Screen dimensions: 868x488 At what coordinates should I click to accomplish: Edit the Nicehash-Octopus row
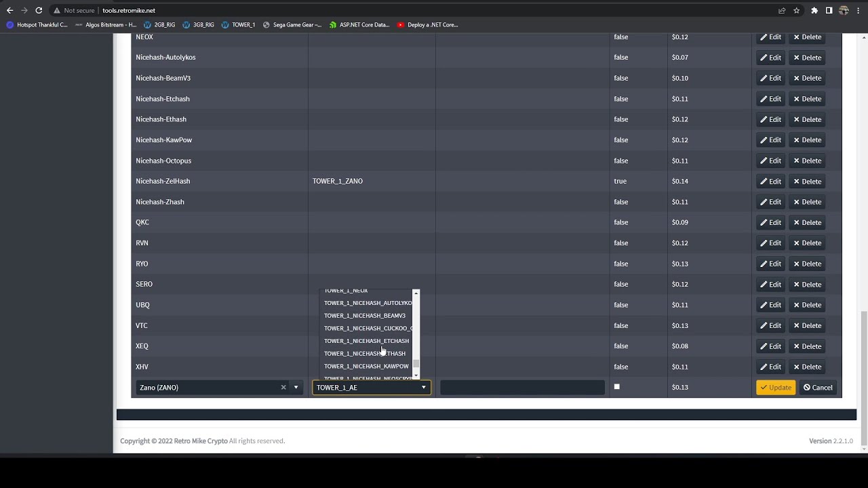(770, 161)
